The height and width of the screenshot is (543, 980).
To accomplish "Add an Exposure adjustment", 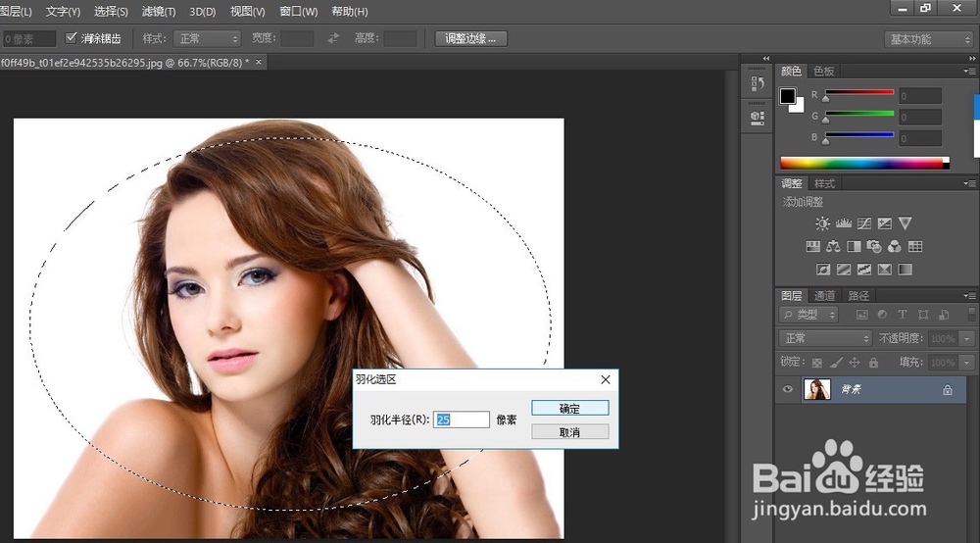I will coord(884,223).
